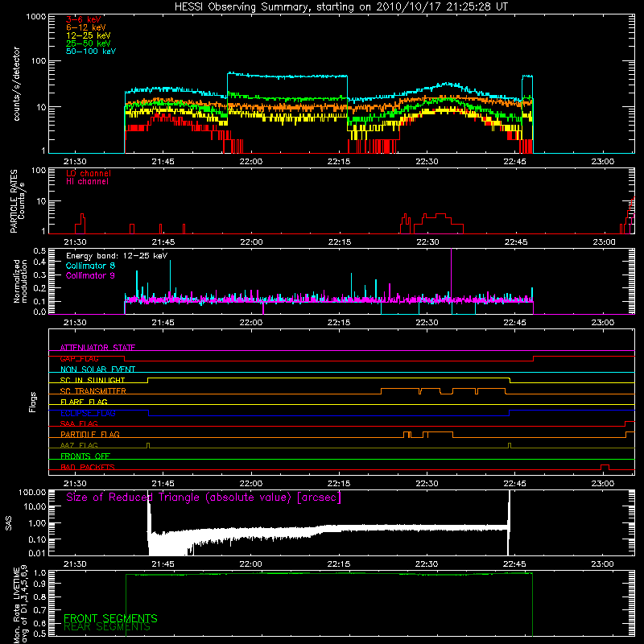Image resolution: width=644 pixels, height=644 pixels.
Task: Click the 1000 value on the counts axis
Action: tap(35, 17)
